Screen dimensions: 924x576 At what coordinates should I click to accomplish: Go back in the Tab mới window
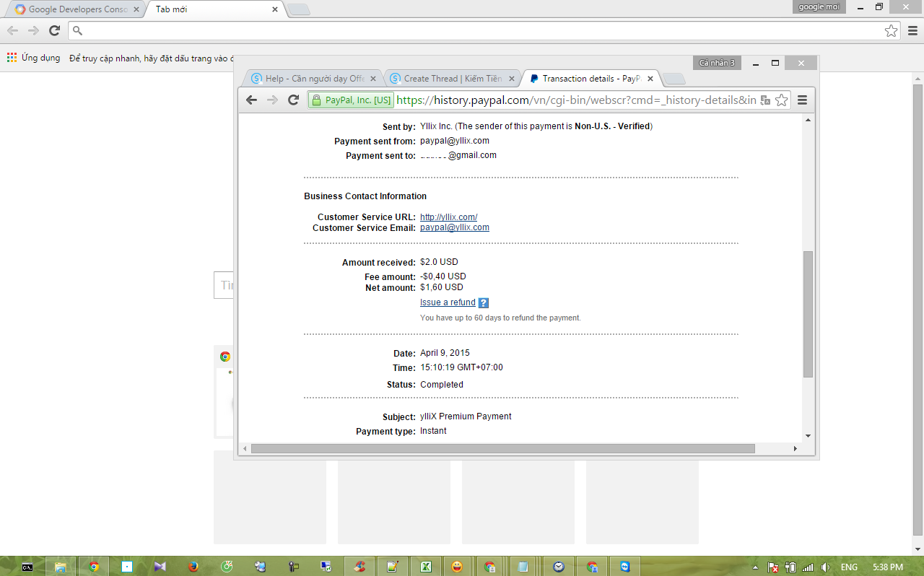[x=12, y=30]
